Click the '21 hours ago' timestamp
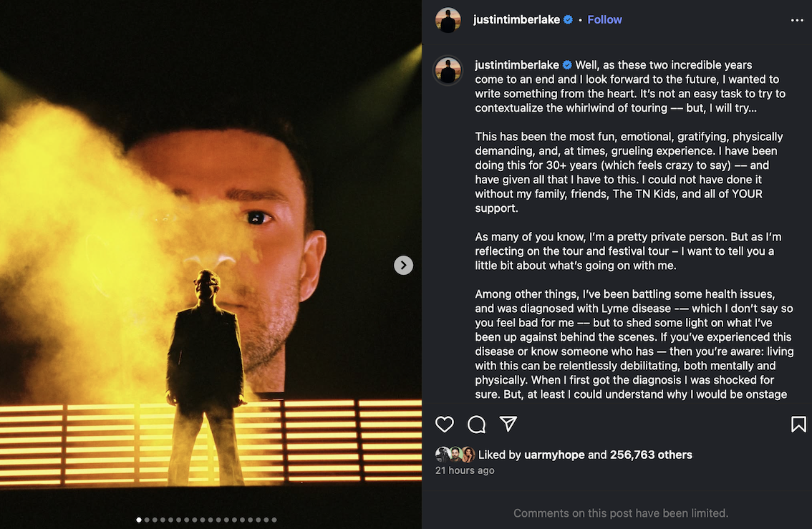 click(465, 470)
